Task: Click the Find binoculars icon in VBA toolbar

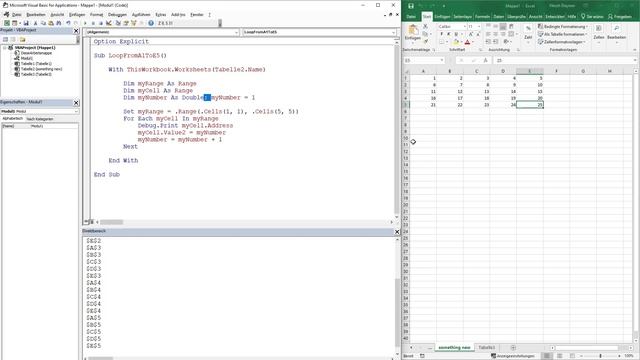Action: (x=59, y=23)
